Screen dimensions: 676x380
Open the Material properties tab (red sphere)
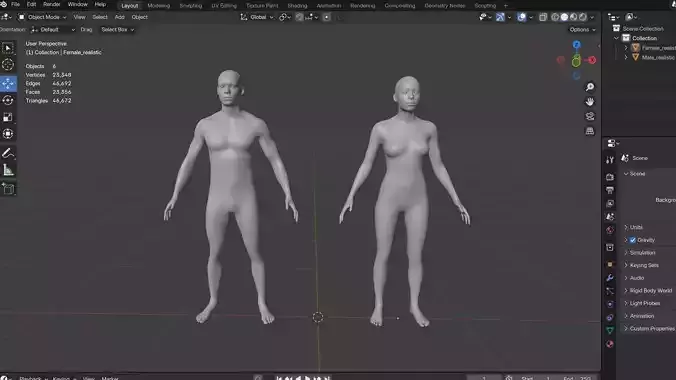coord(610,344)
